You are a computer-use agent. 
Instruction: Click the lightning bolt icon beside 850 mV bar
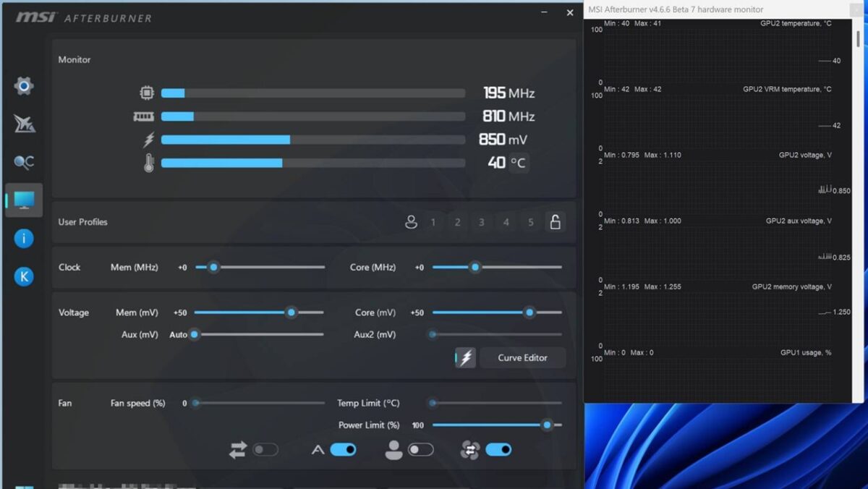click(x=149, y=140)
